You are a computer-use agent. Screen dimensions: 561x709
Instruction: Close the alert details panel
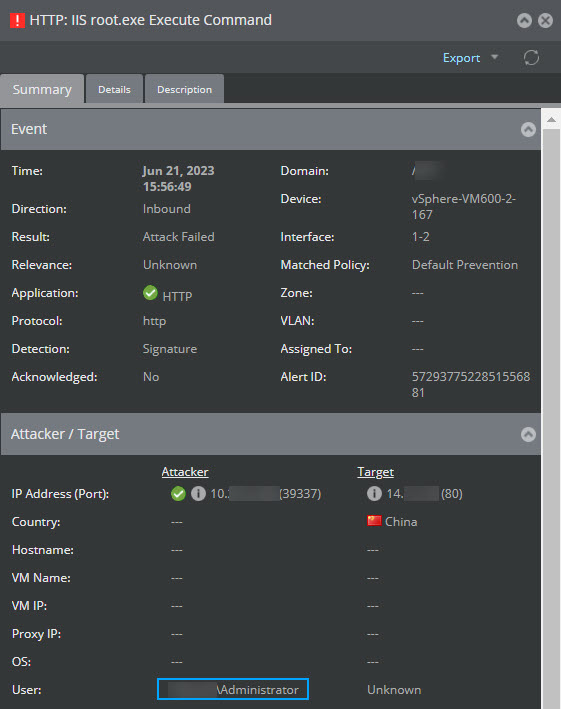point(546,20)
